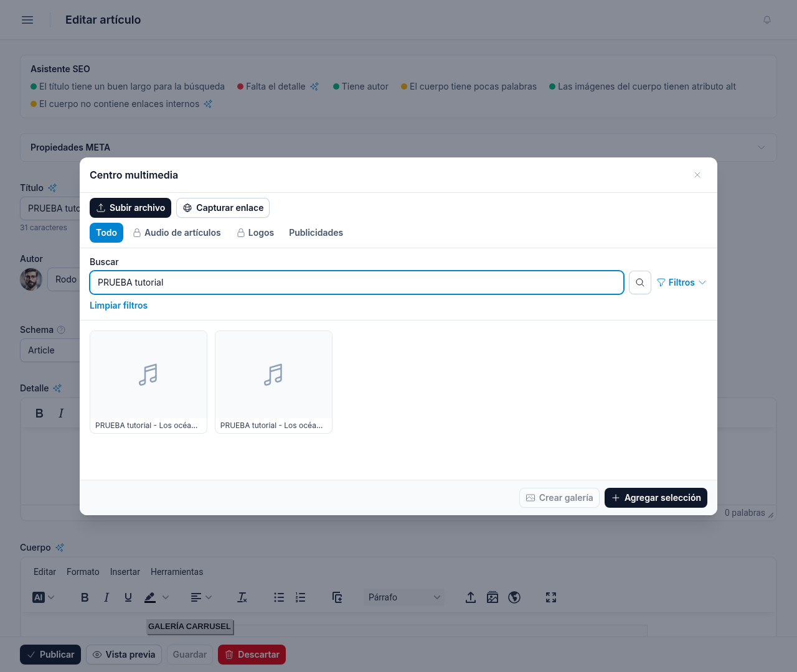797x672 pixels.
Task: Insert a numbered list in Cuerpo
Action: tap(301, 597)
